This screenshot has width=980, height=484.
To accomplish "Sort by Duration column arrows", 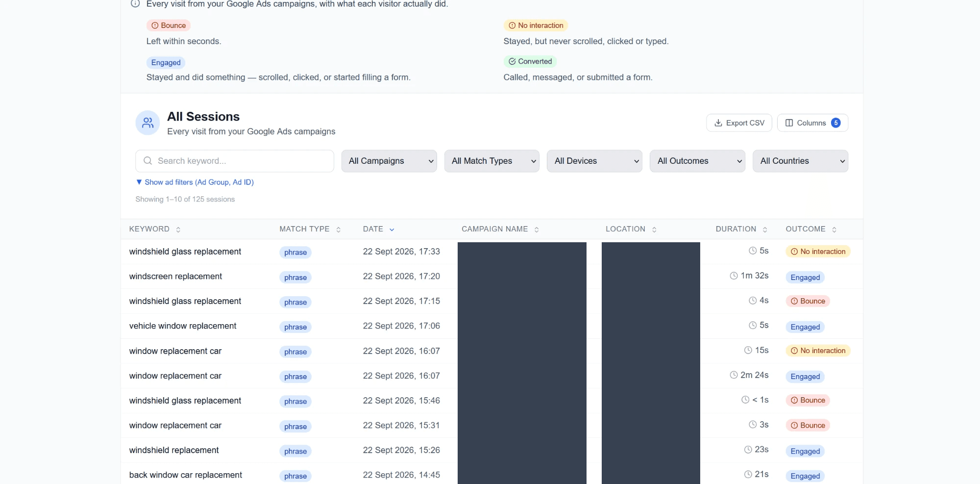I will click(x=765, y=229).
